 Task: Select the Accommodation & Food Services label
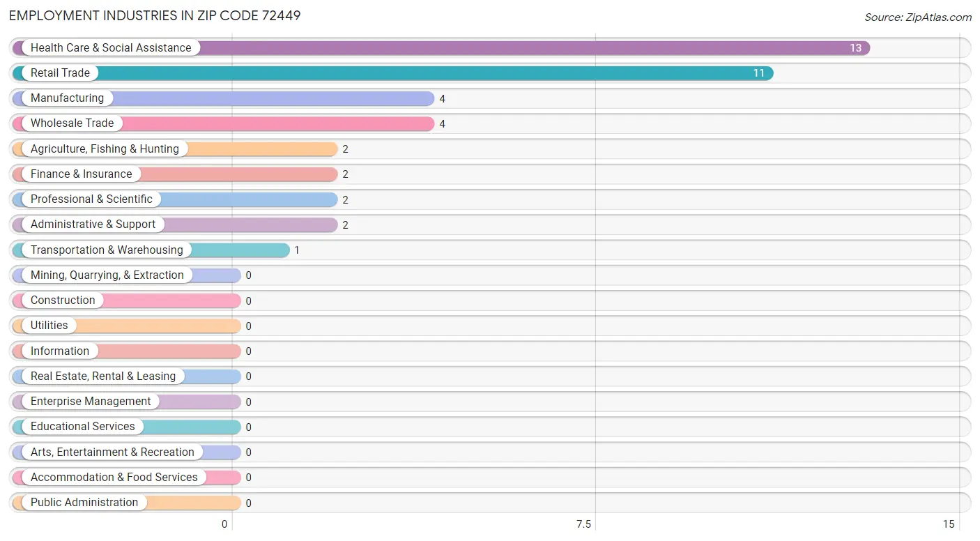114,477
